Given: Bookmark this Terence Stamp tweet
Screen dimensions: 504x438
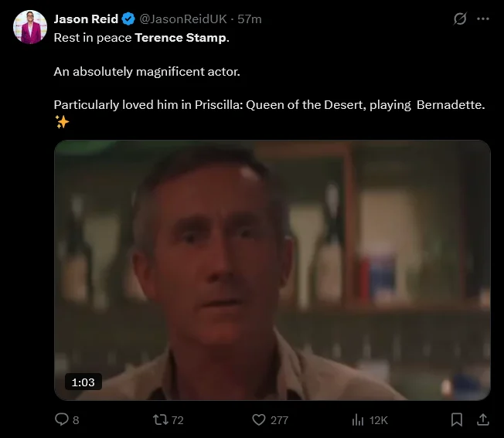Looking at the screenshot, I should pos(457,419).
